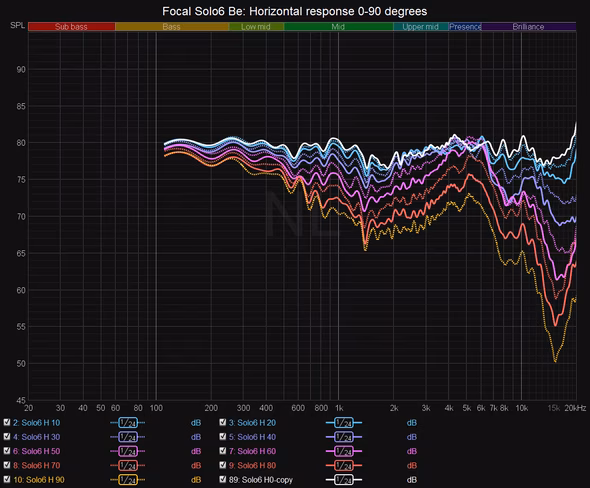Hide the Solo6 H 50 trace checkbox
The width and height of the screenshot is (590, 488).
pos(7,451)
